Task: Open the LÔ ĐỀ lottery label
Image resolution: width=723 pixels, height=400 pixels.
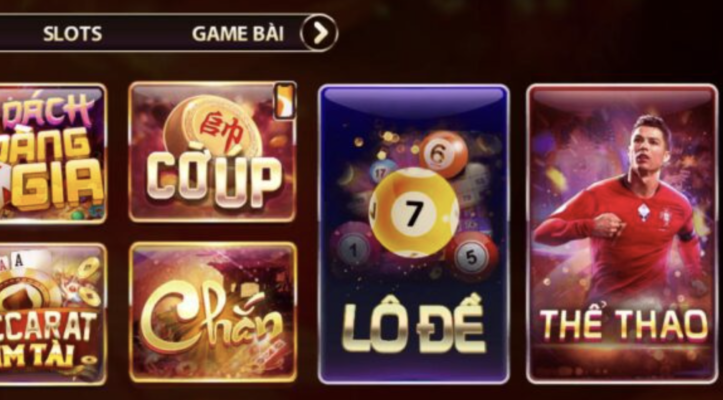Action: (x=413, y=328)
